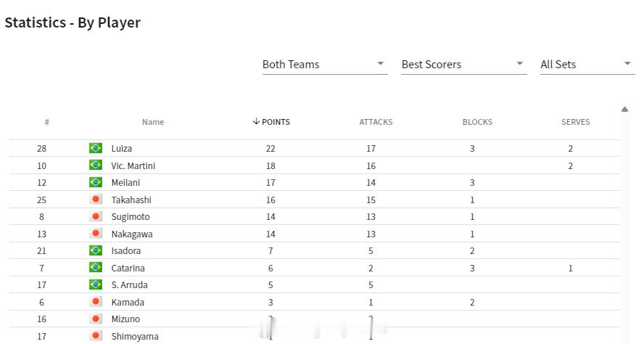Sort by jersey number column header
The width and height of the screenshot is (644, 344).
click(x=47, y=122)
